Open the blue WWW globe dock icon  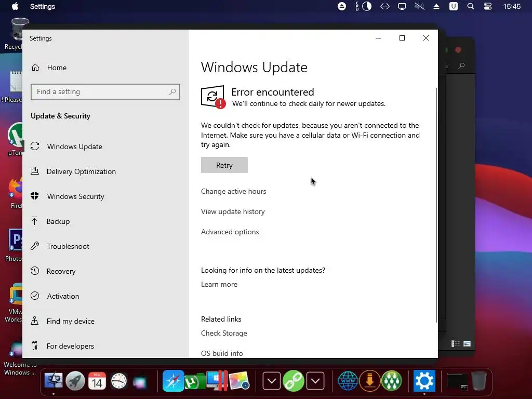pyautogui.click(x=348, y=381)
